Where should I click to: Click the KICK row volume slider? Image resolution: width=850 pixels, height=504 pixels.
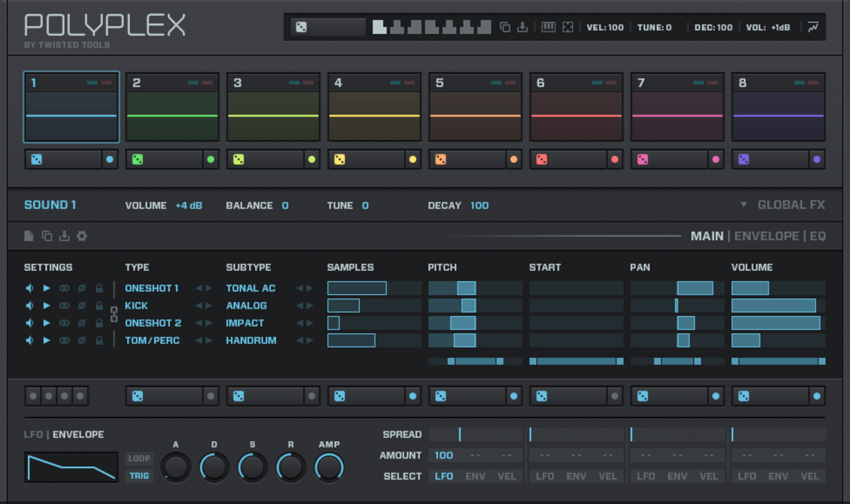click(x=779, y=306)
